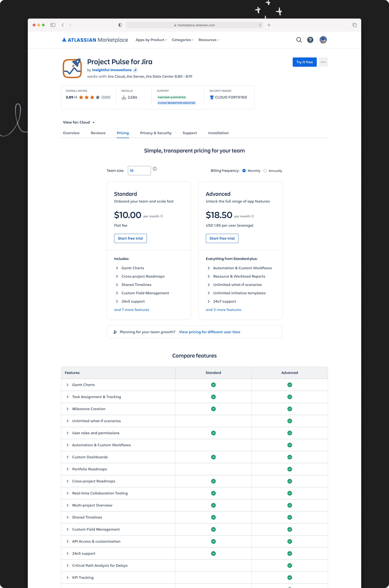Open View for: Cloud dropdown

[79, 122]
